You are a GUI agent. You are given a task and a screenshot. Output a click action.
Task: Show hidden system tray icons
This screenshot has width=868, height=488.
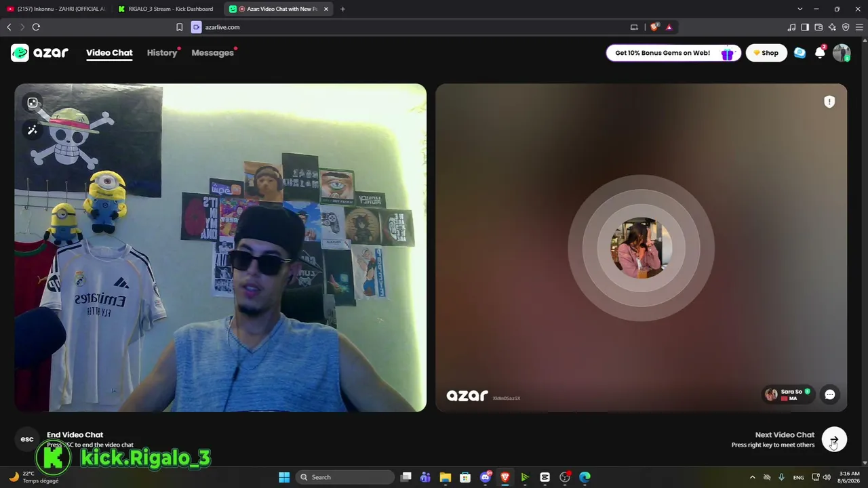(752, 477)
